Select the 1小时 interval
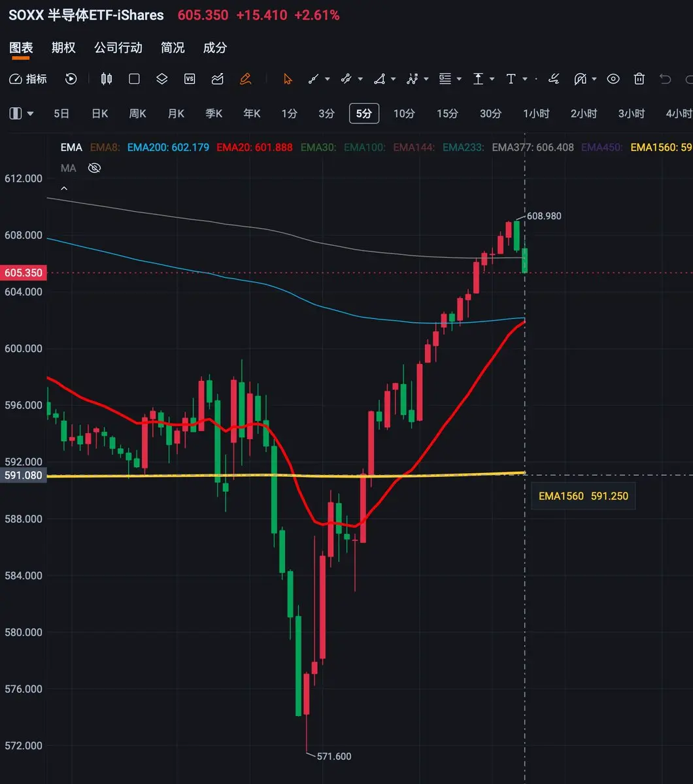This screenshot has height=784, width=693. [536, 114]
